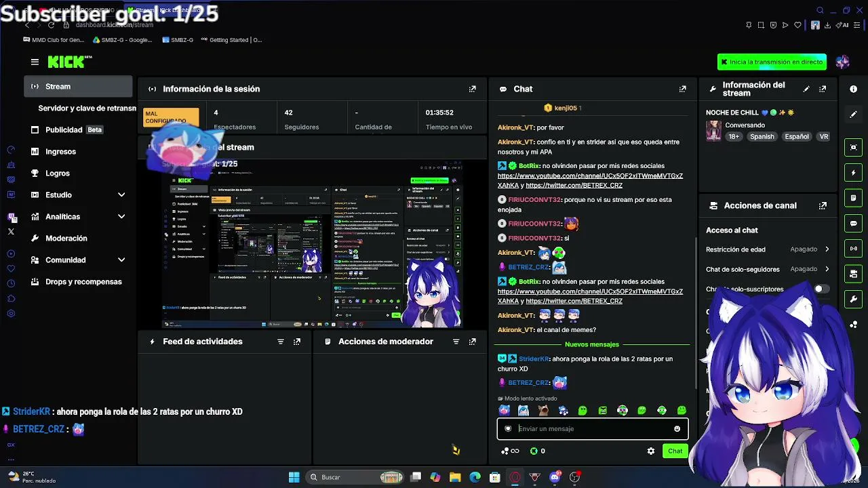The height and width of the screenshot is (488, 868).
Task: Pop out the Información del stream panel
Action: (x=823, y=89)
